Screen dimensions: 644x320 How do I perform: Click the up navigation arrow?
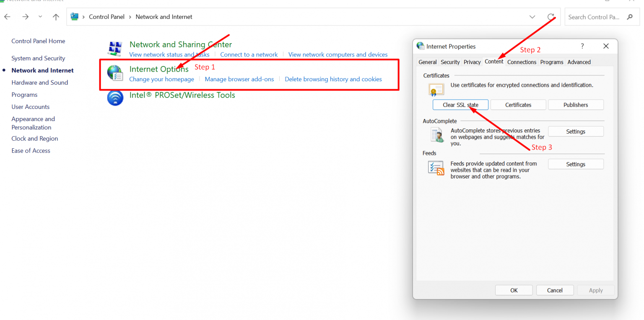(56, 17)
